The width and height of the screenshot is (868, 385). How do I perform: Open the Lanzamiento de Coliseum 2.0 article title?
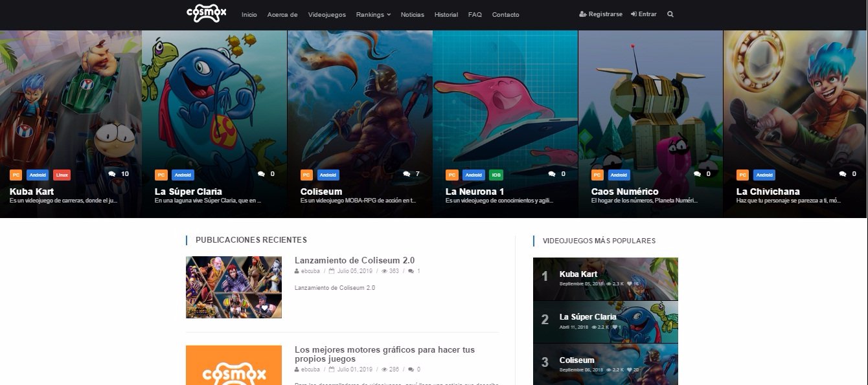click(354, 260)
